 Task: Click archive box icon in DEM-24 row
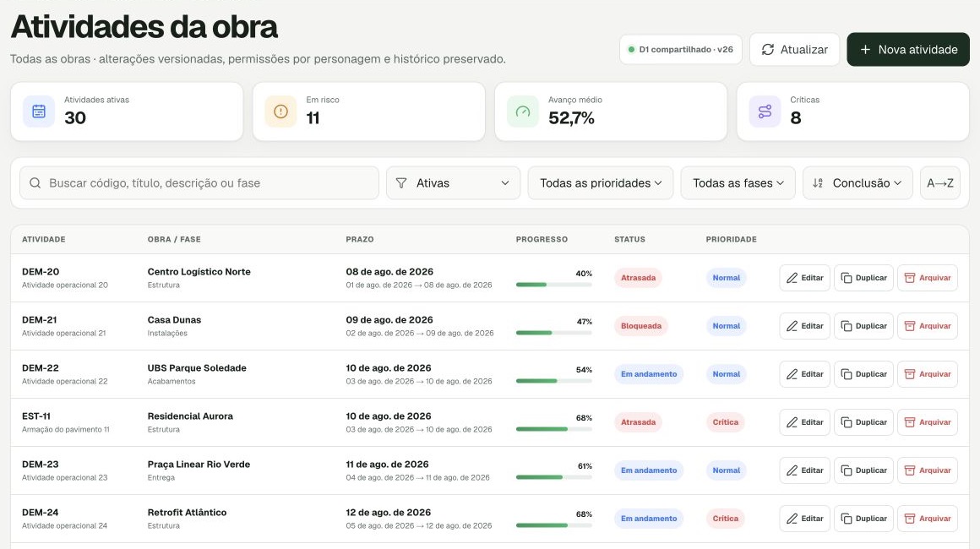(x=910, y=519)
